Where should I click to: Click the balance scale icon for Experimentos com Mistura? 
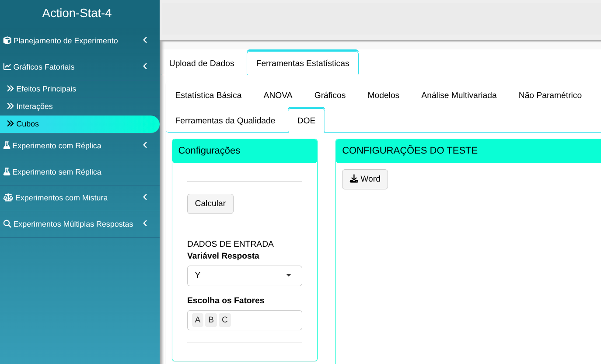(x=8, y=198)
